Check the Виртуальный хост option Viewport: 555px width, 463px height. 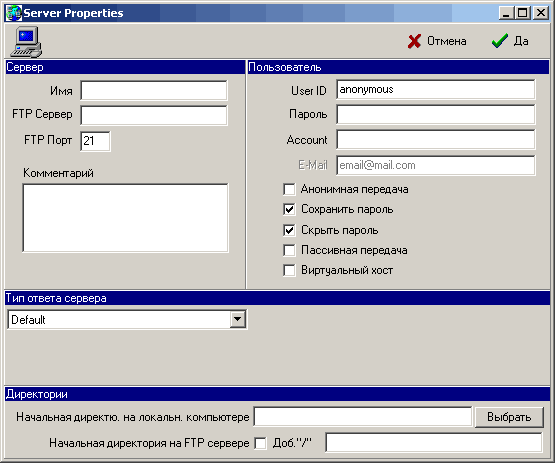point(289,270)
